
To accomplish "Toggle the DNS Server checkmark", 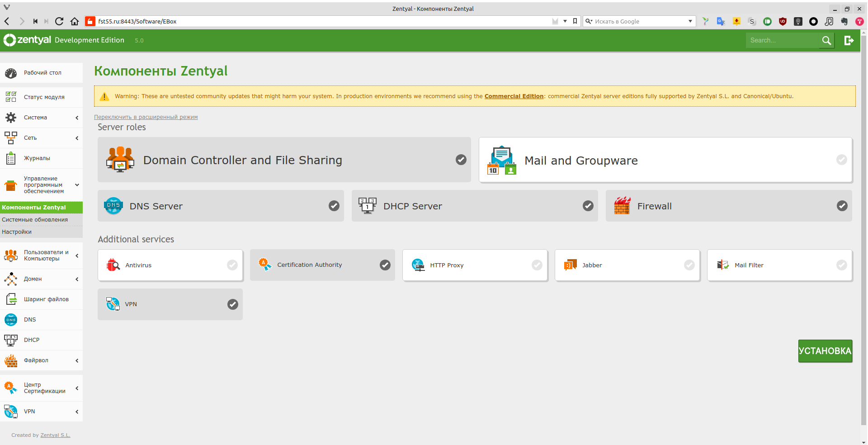I will point(334,206).
